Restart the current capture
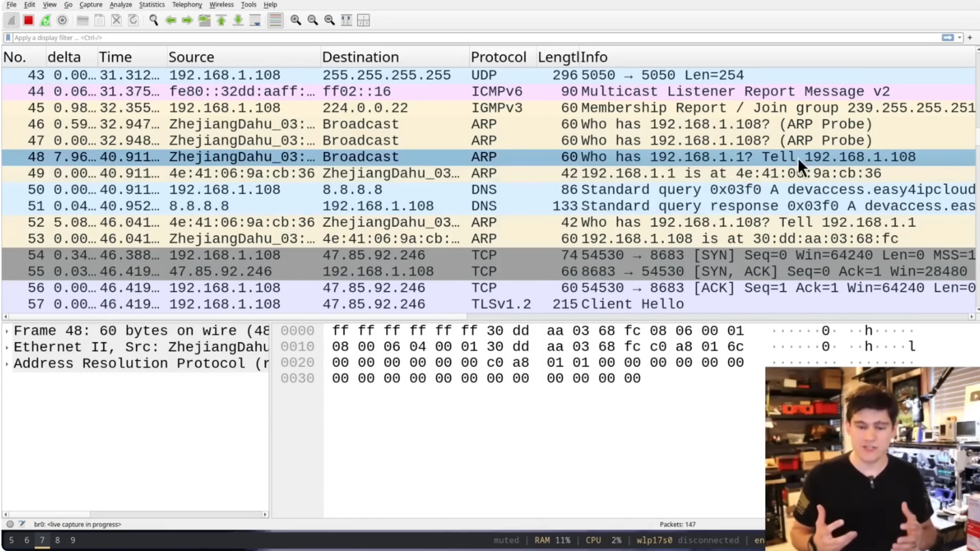The width and height of the screenshot is (980, 551). click(45, 20)
